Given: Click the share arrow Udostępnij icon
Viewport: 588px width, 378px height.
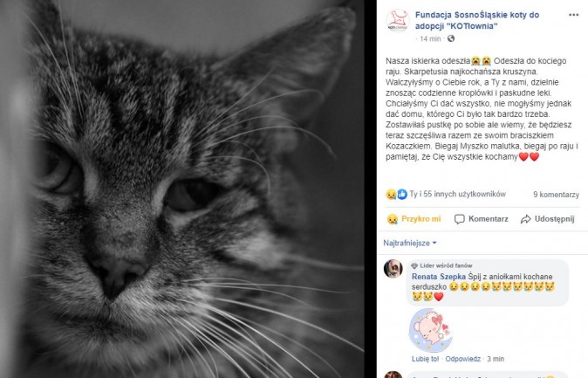Looking at the screenshot, I should click(526, 219).
